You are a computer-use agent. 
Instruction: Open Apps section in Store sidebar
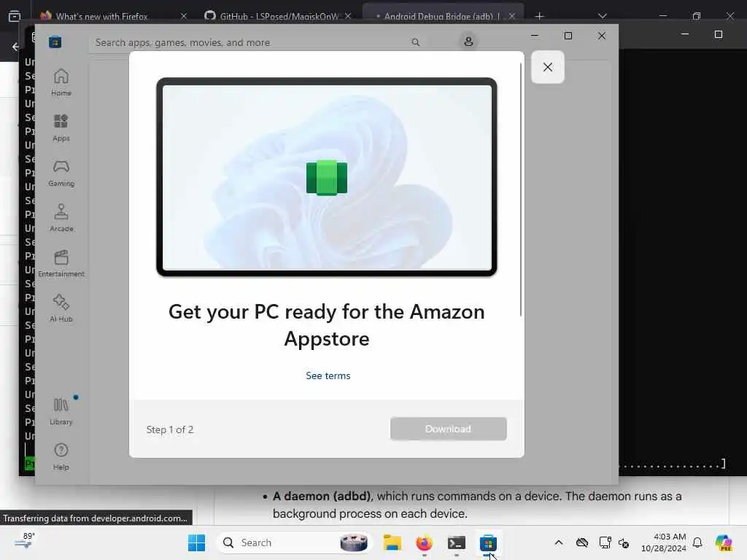coord(61,128)
